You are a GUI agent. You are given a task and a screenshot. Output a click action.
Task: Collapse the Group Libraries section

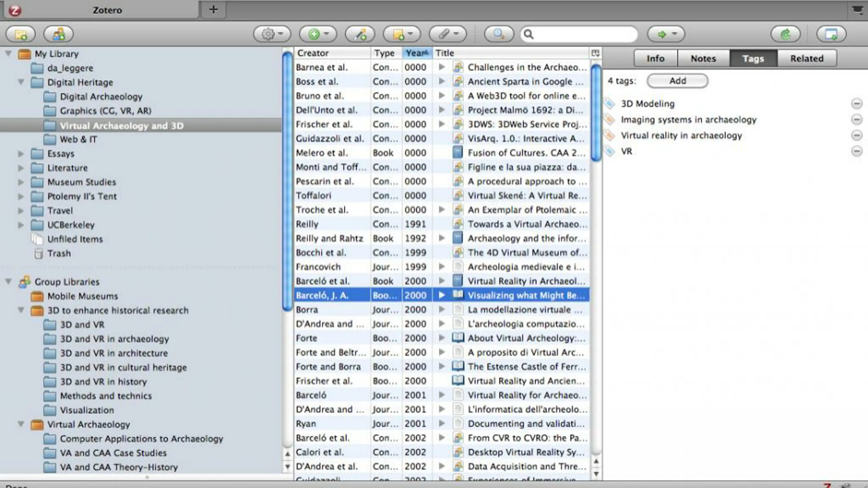[x=8, y=281]
